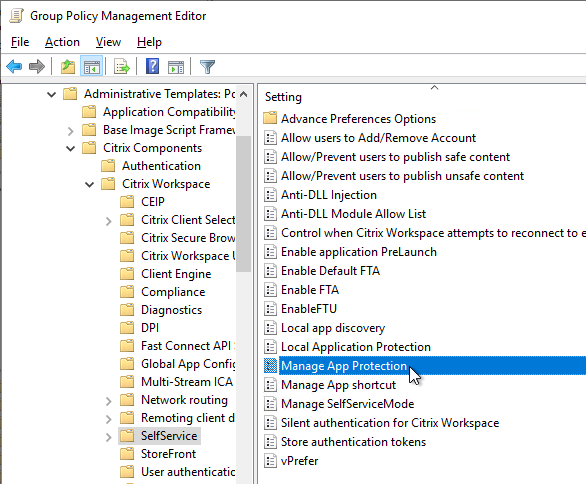Expand the Citrix Client Selective Trust node
The width and height of the screenshot is (586, 484).
click(x=109, y=221)
